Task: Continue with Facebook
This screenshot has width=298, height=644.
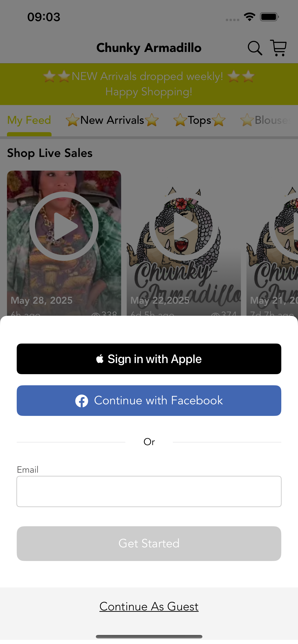Action: (149, 401)
